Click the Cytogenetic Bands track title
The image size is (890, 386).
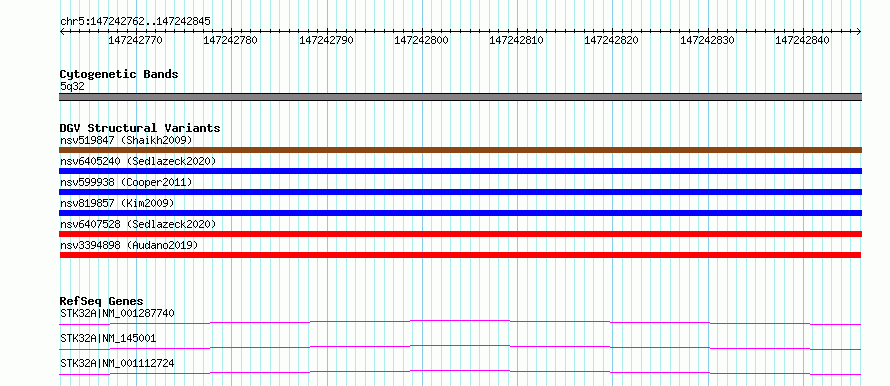(119, 74)
